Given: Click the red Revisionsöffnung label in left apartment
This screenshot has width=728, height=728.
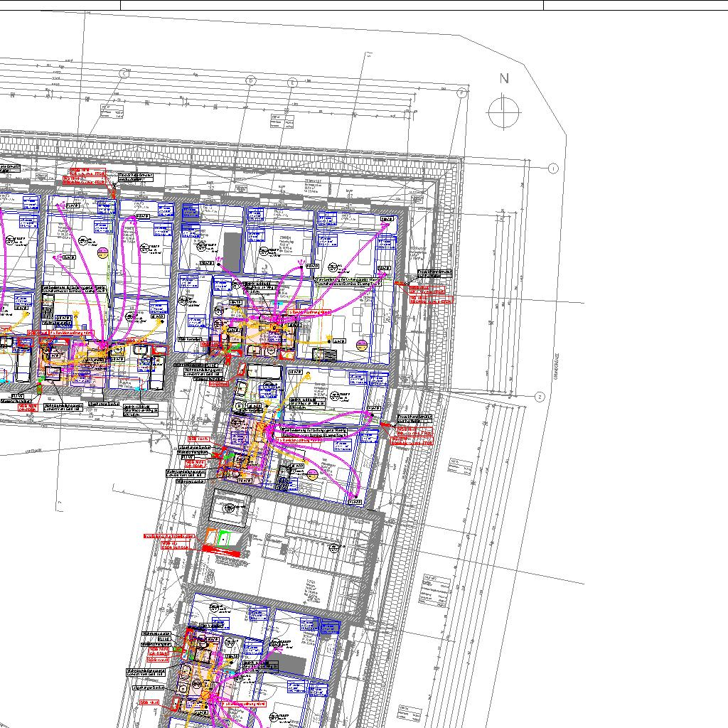Looking at the screenshot, I should pyautogui.click(x=71, y=333).
